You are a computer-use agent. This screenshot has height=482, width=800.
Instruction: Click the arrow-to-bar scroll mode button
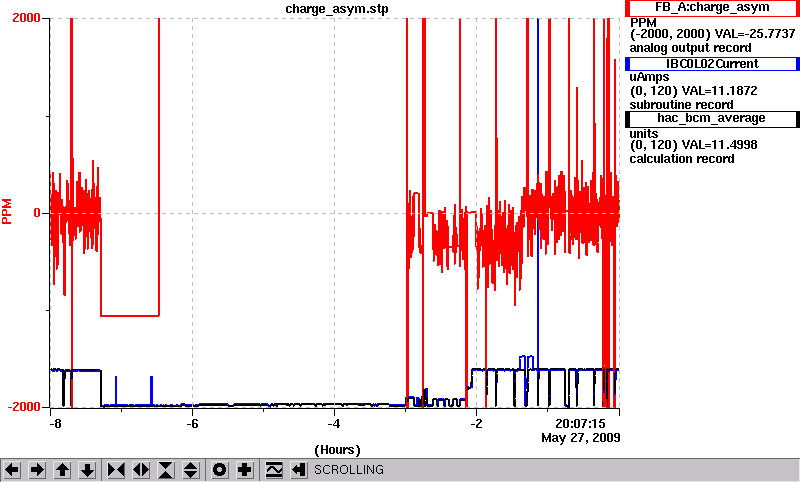pyautogui.click(x=299, y=470)
